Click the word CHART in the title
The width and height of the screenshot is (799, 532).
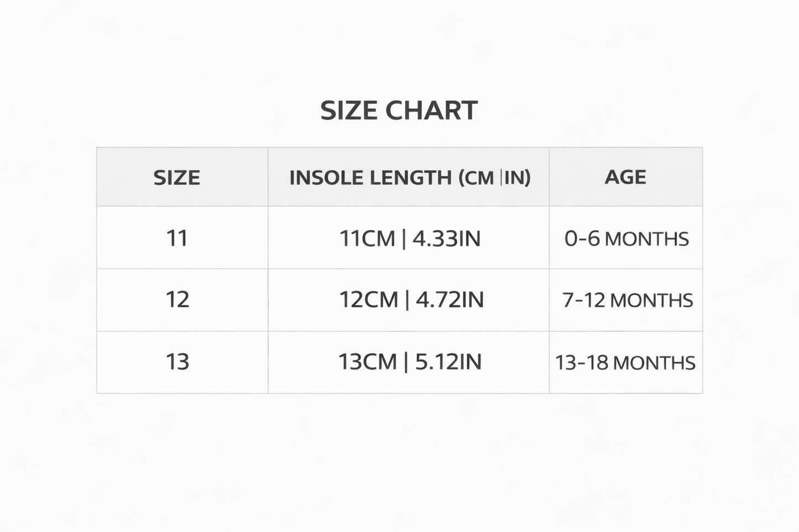(x=431, y=110)
